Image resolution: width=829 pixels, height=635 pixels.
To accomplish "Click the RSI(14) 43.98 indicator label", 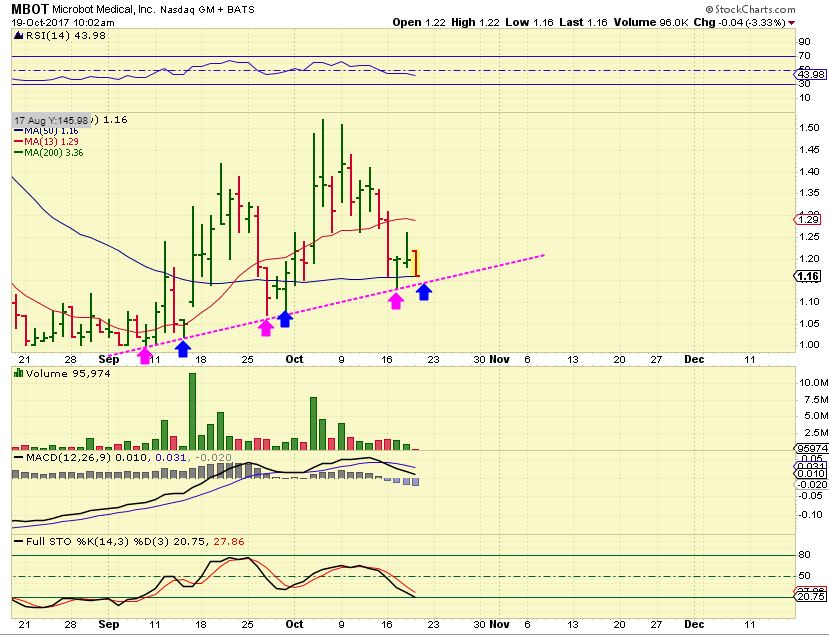I will (65, 35).
